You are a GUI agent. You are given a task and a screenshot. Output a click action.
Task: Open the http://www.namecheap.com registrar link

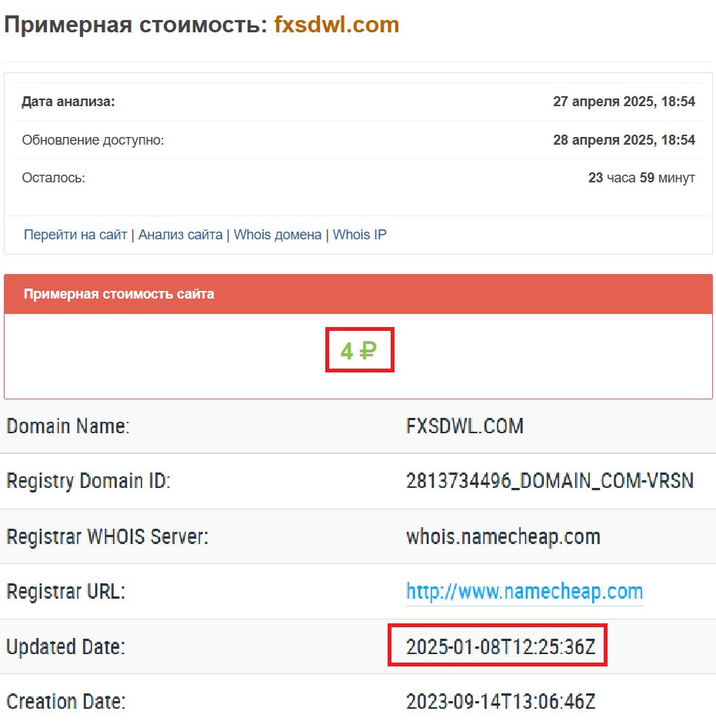pyautogui.click(x=524, y=592)
